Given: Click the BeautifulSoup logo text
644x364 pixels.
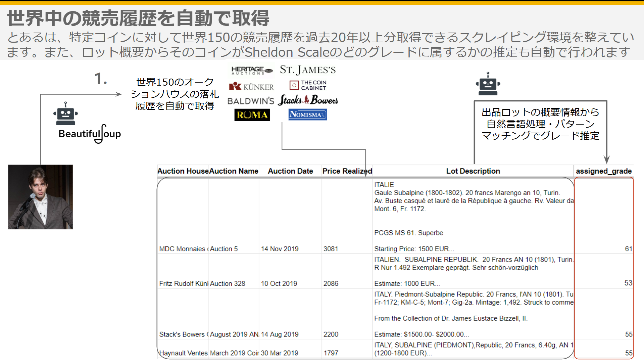Looking at the screenshot, I should click(90, 134).
